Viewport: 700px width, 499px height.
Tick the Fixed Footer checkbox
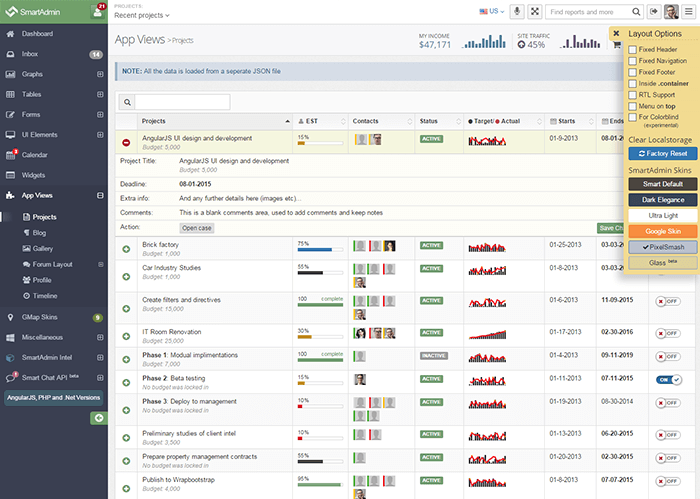(x=632, y=72)
